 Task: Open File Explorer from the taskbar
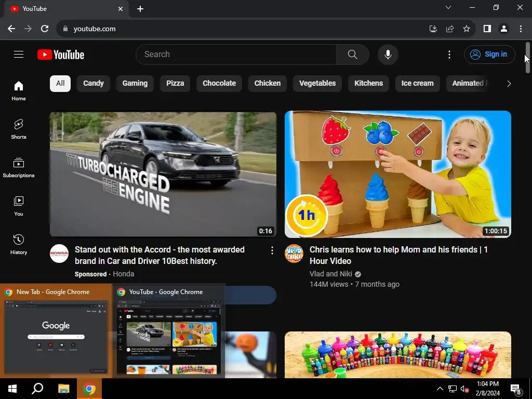(63, 389)
